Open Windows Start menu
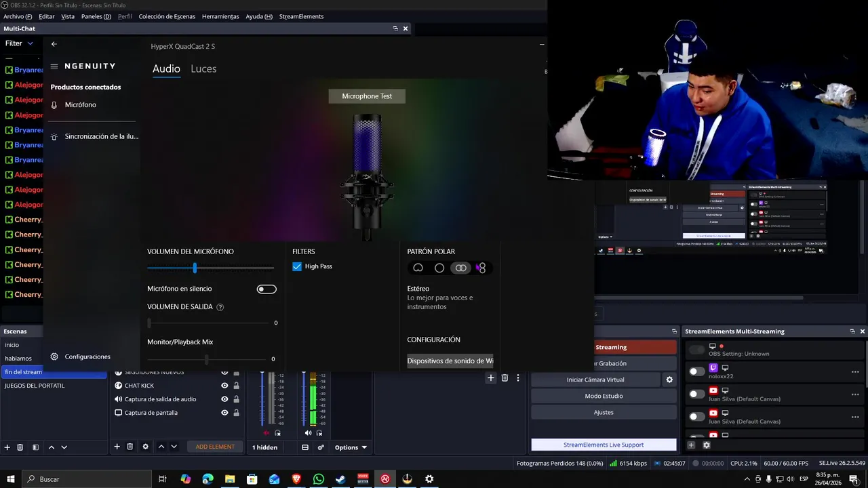The image size is (868, 488). (x=11, y=479)
